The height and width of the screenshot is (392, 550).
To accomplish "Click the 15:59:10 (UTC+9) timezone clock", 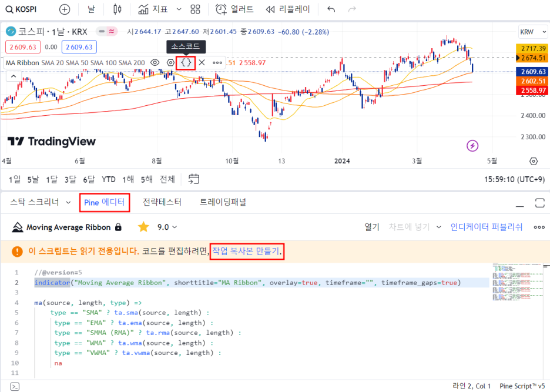I will click(x=514, y=180).
